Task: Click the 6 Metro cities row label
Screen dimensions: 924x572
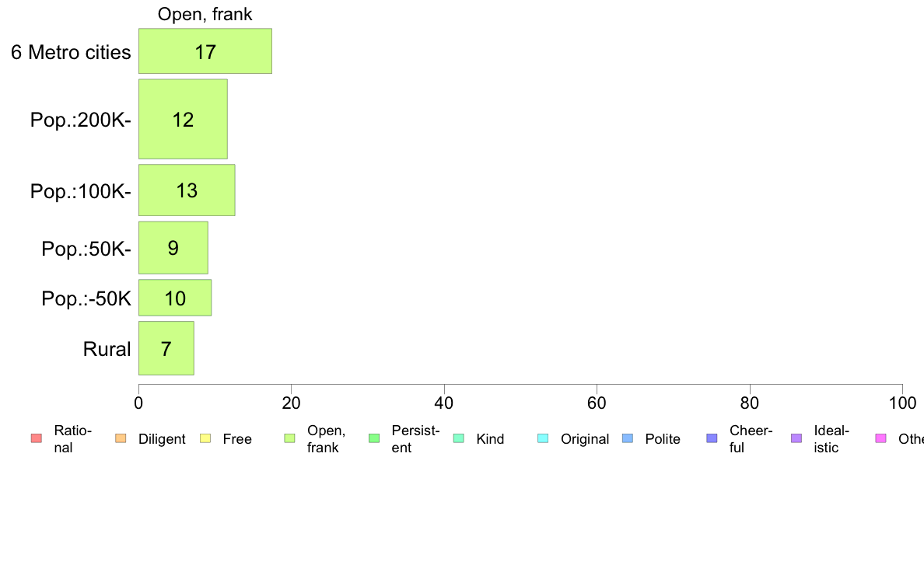Action: pyautogui.click(x=71, y=52)
